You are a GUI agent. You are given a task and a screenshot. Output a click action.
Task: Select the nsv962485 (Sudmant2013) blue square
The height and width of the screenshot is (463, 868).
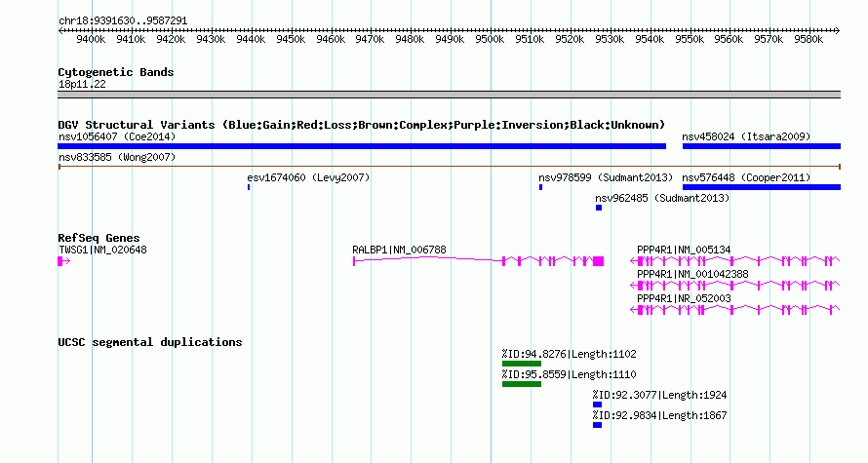[599, 208]
